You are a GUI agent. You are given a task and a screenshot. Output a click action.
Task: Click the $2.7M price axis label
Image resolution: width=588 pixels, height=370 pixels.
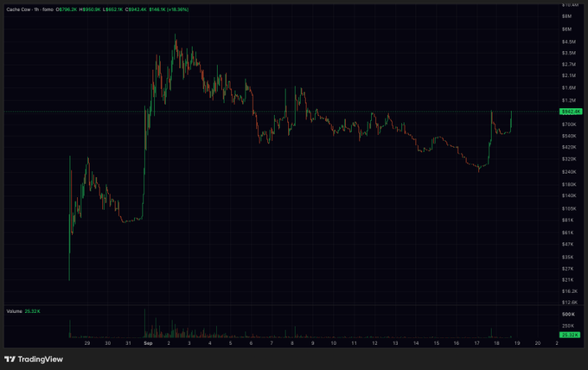[x=568, y=64]
